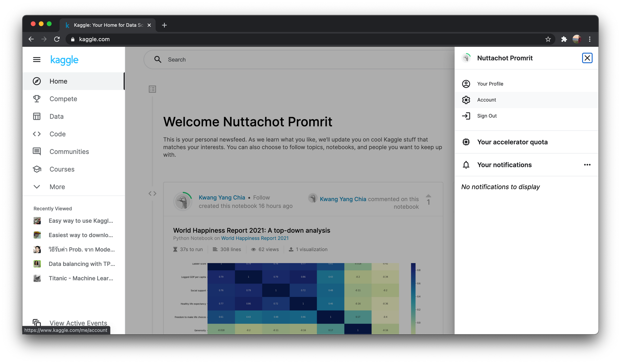Open Your Profile menu item
This screenshot has height=364, width=621.
pyautogui.click(x=527, y=84)
